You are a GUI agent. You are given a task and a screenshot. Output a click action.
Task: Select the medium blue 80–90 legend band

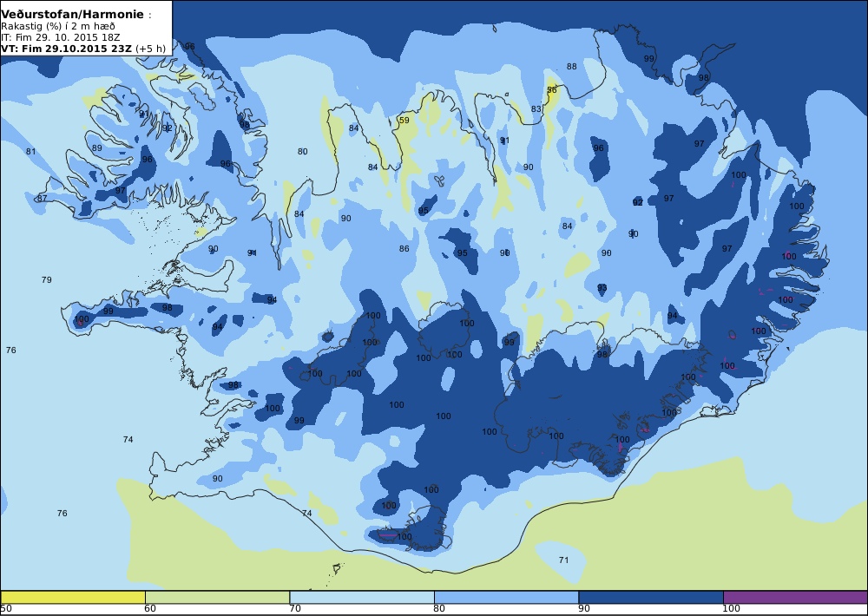(507, 597)
